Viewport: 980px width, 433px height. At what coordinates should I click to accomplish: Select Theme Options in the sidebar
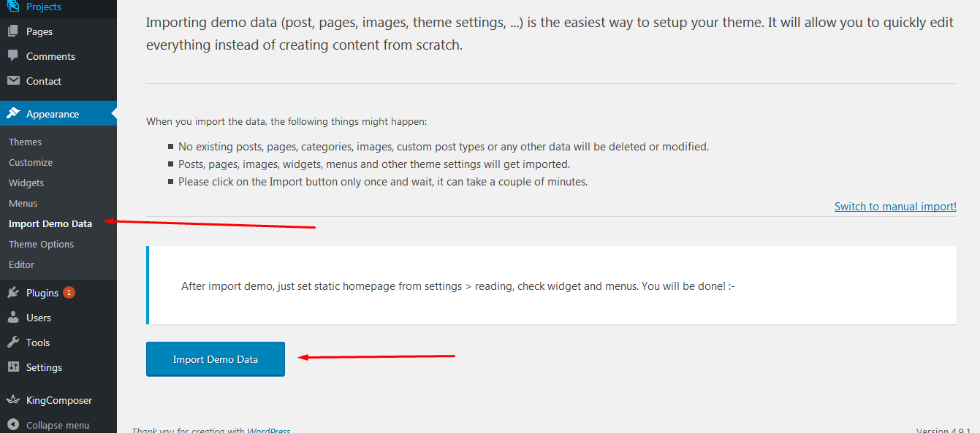pos(41,245)
